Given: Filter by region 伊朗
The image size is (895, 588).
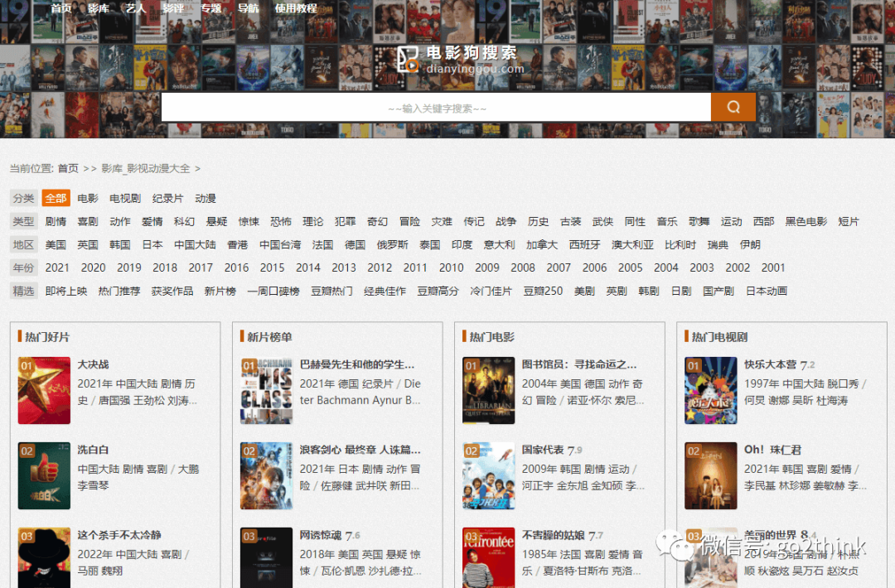Looking at the screenshot, I should pyautogui.click(x=750, y=244).
